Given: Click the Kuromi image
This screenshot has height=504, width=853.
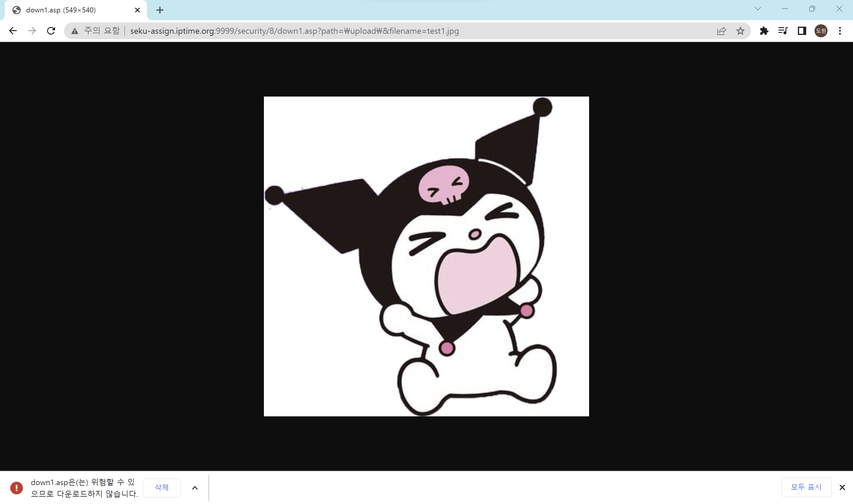Looking at the screenshot, I should click(x=426, y=256).
